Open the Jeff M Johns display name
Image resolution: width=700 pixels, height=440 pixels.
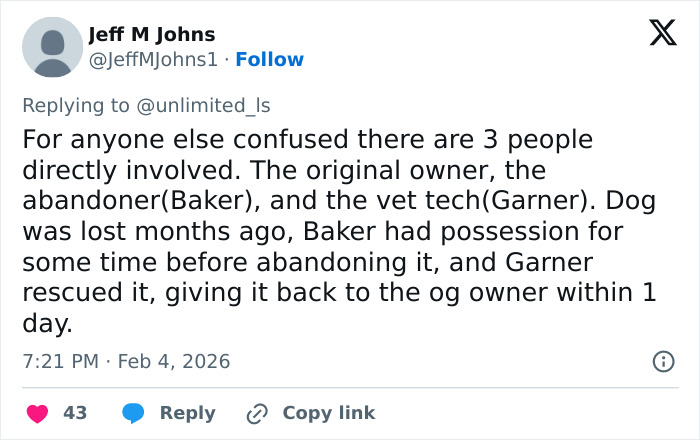coord(152,35)
